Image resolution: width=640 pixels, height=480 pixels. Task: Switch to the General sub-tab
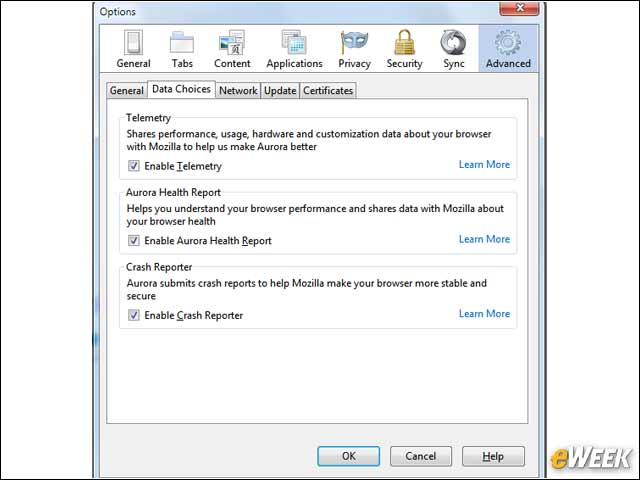(x=127, y=91)
